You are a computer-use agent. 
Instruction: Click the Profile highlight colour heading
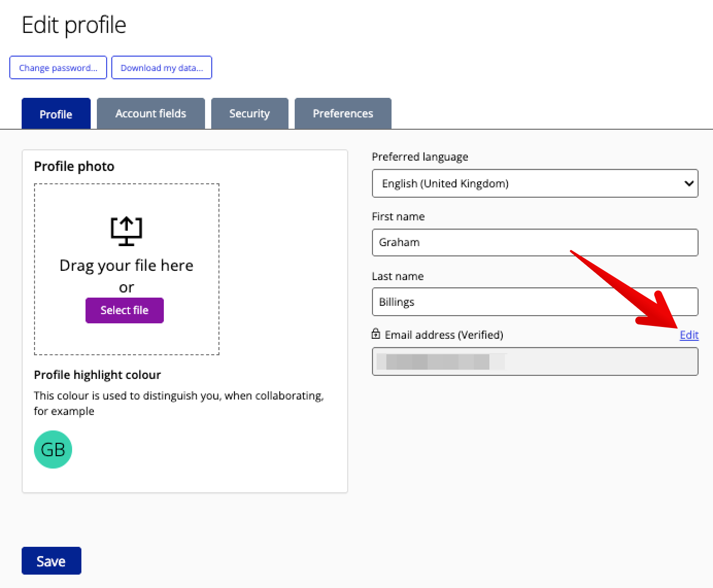pos(97,375)
